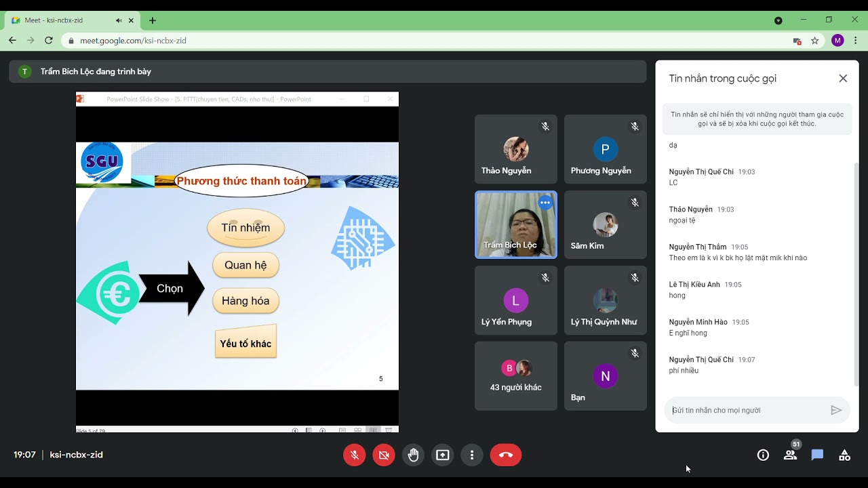
Task: Click the muted mic icon on Phương Nguyễn tile
Action: [x=635, y=127]
